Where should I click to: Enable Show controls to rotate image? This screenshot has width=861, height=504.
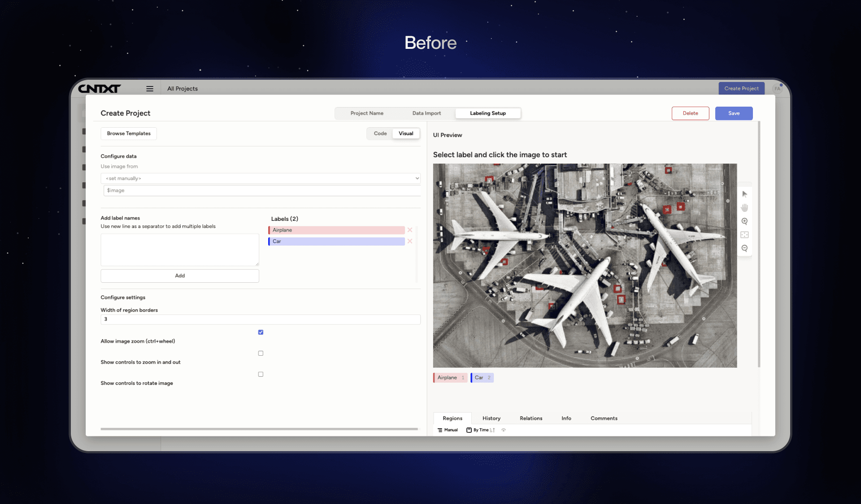pyautogui.click(x=261, y=375)
